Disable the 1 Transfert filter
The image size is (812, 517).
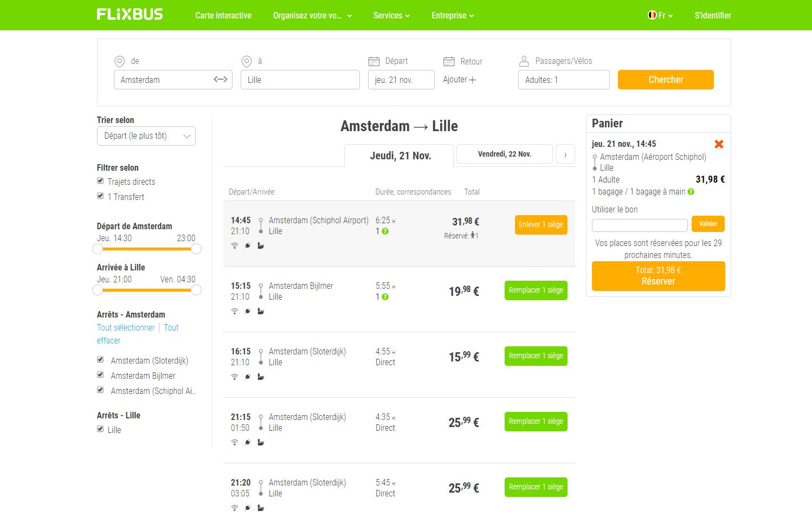[x=100, y=196]
